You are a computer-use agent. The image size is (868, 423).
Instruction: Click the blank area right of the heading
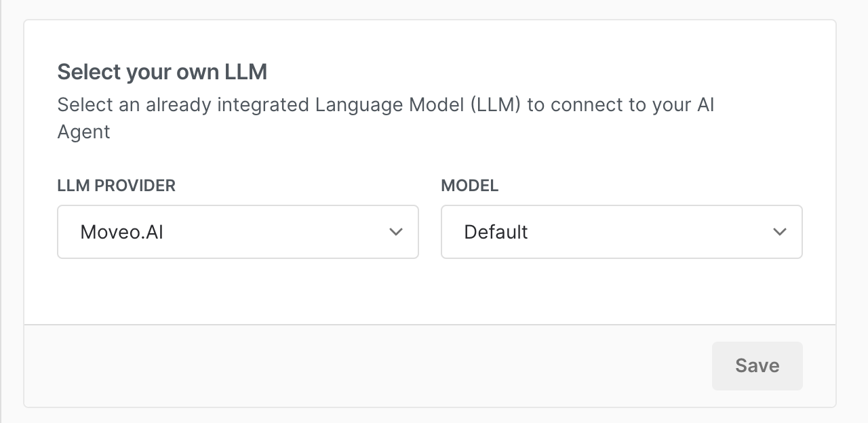tap(542, 72)
